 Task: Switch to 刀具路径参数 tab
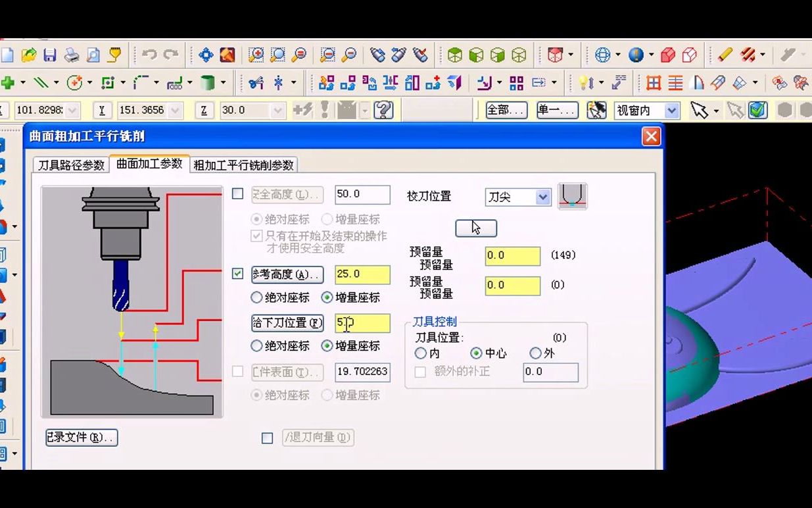click(x=71, y=165)
